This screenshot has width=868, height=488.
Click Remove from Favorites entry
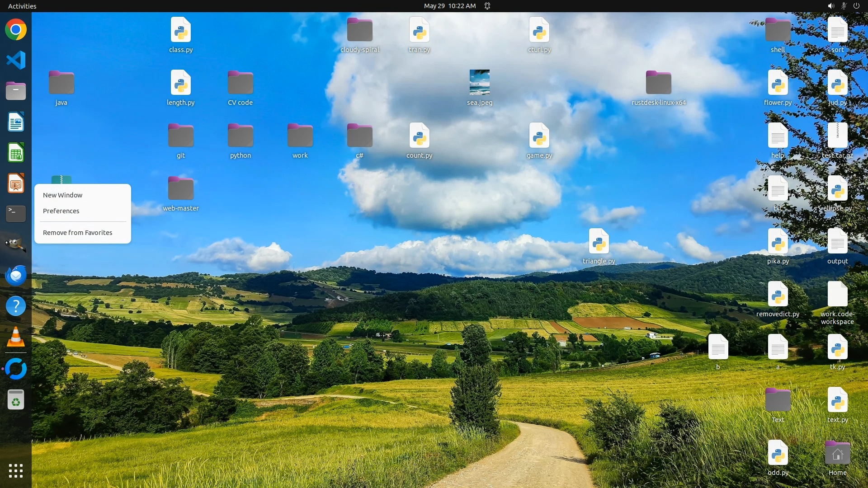click(x=78, y=233)
